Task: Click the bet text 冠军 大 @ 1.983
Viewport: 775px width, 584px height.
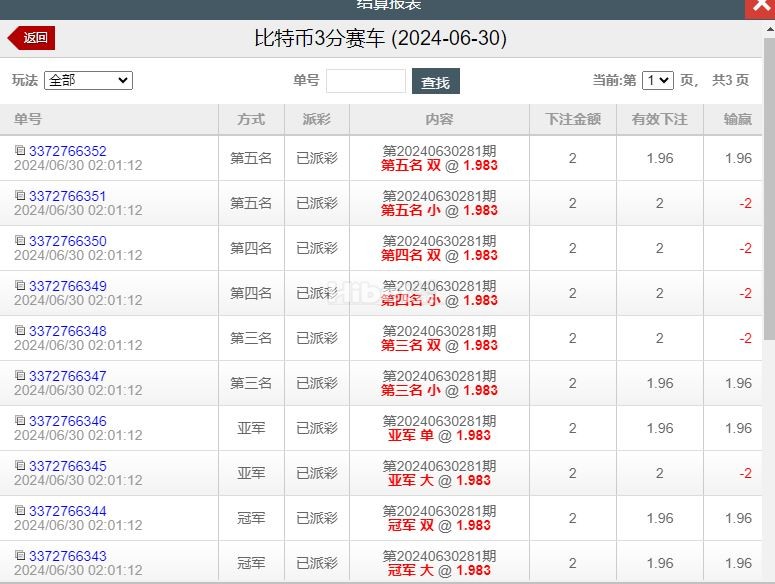Action: point(439,570)
